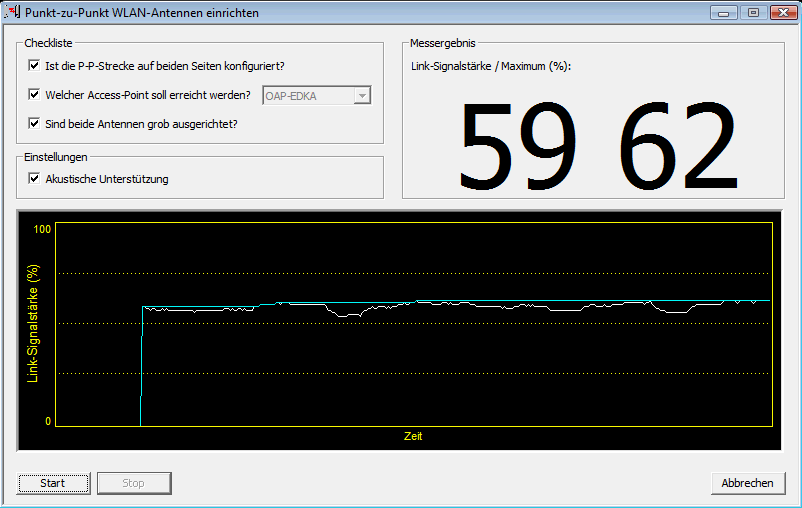Viewport: 802px width, 508px height.
Task: Click the vertical Link-Signalstärke axis label
Action: point(32,325)
